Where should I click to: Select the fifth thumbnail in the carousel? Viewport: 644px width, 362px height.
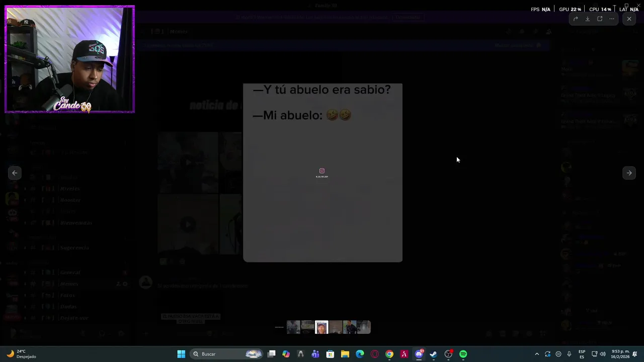(350, 327)
